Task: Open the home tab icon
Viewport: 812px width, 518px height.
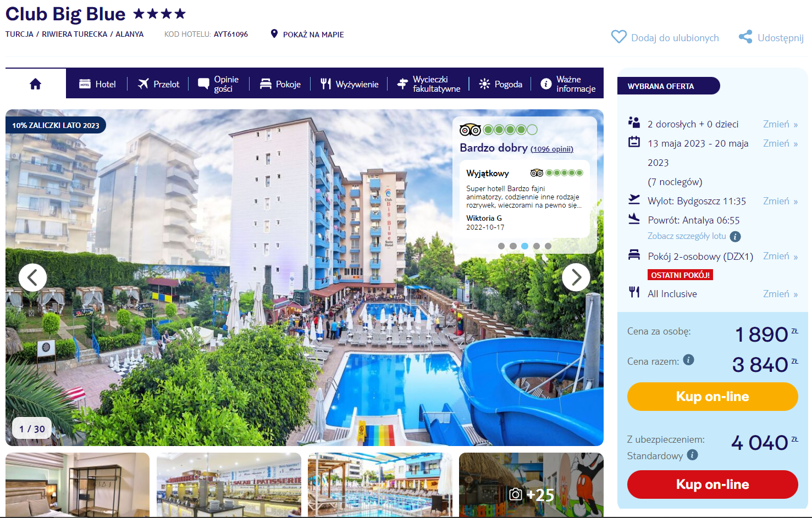Action: pyautogui.click(x=36, y=83)
